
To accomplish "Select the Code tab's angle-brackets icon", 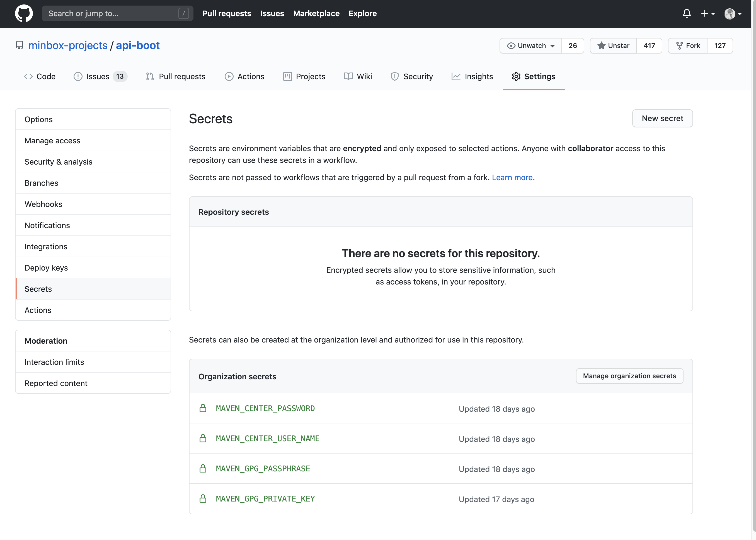I will [29, 76].
